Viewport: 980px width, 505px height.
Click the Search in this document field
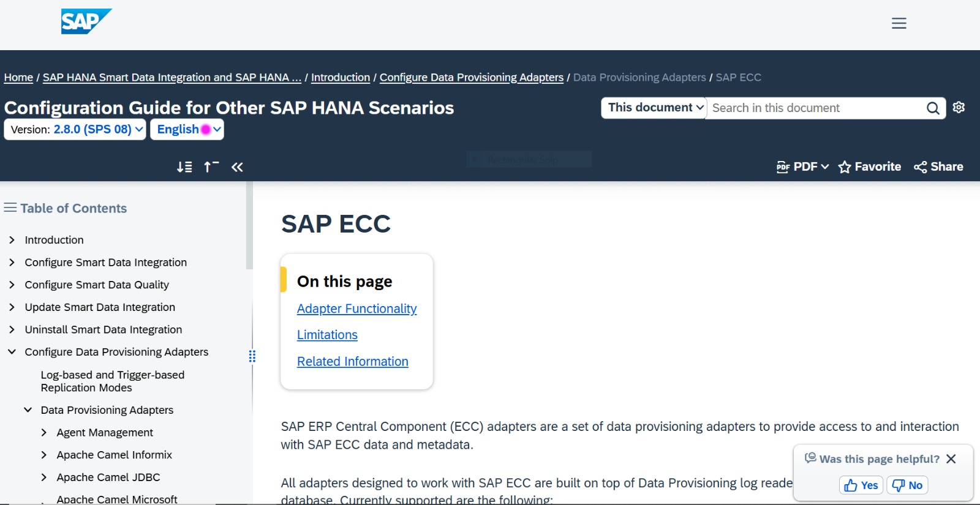816,108
